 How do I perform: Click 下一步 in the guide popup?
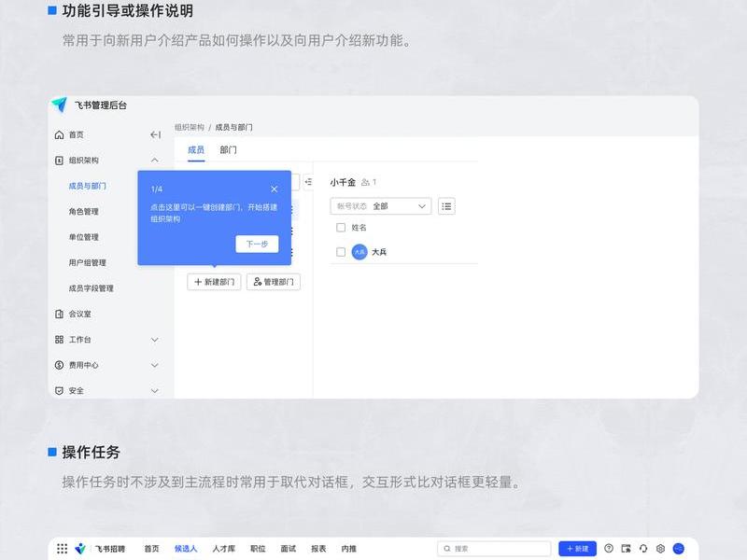click(x=258, y=245)
